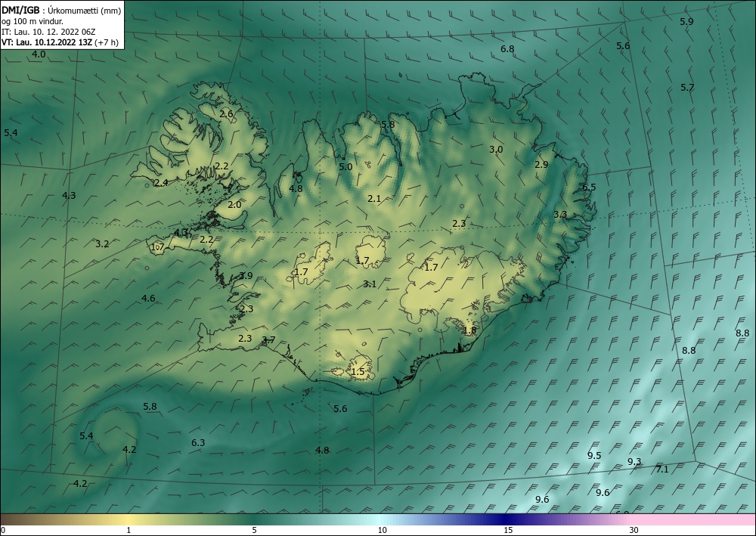Click the map value '1.8' on the southeast glacier
This screenshot has height=536, width=756.
click(469, 330)
